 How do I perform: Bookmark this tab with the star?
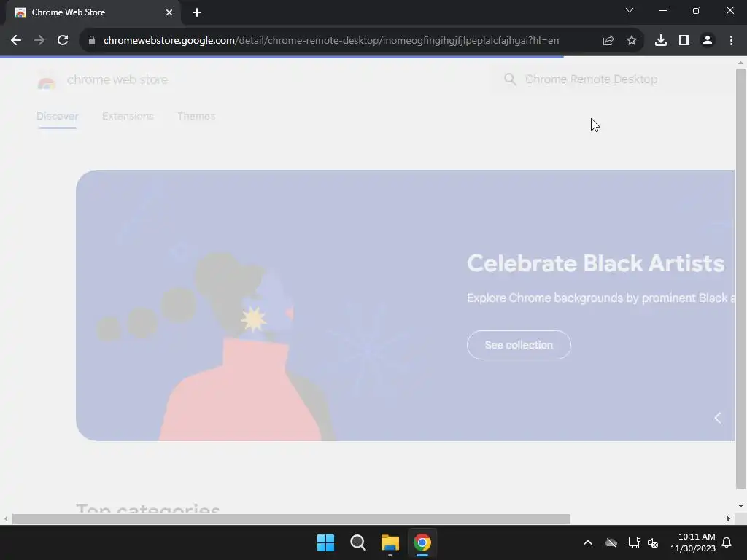[632, 41]
